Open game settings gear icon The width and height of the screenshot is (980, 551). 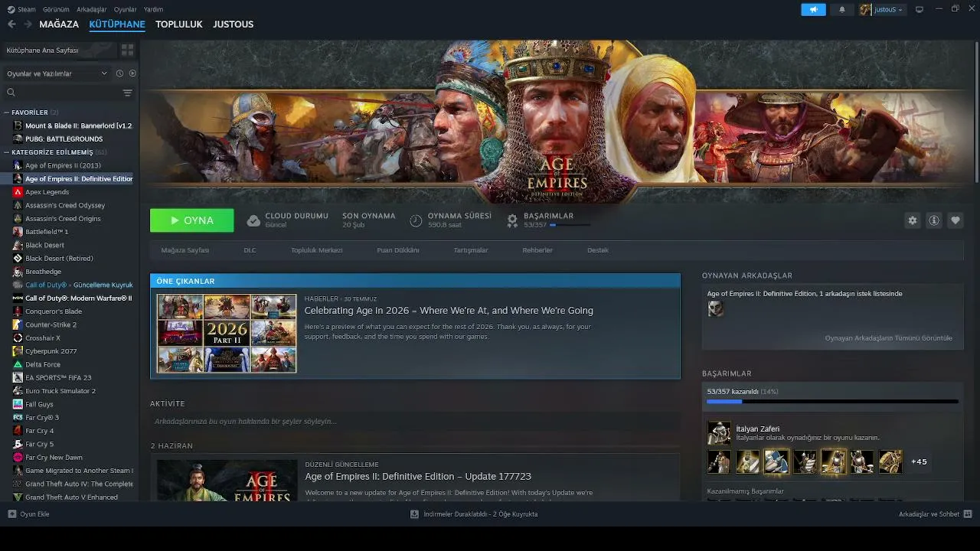[912, 220]
